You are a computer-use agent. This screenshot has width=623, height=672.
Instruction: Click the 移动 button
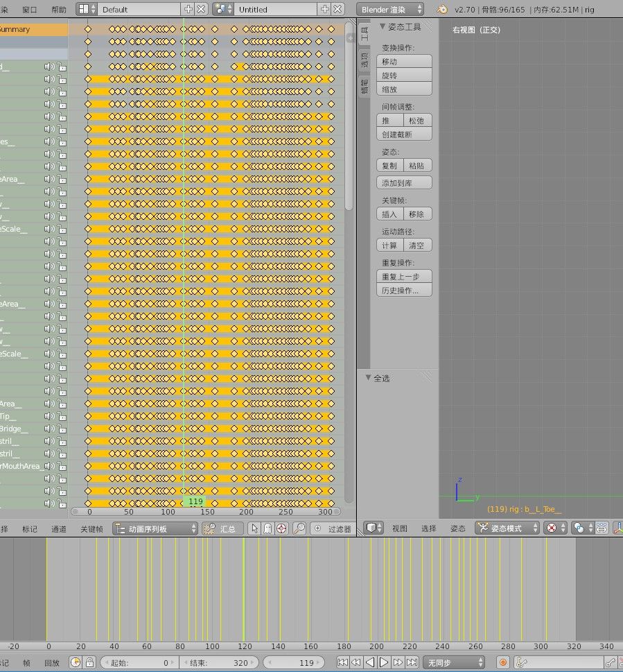(x=404, y=61)
